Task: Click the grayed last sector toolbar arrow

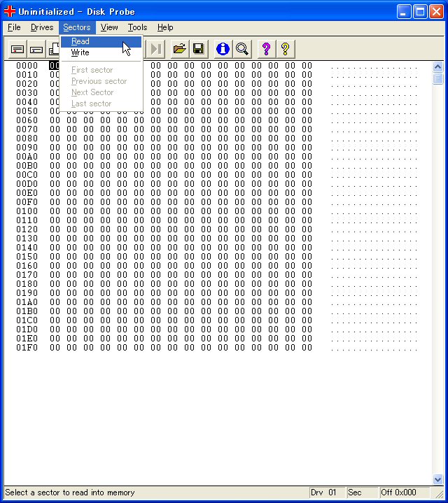Action: tap(155, 49)
